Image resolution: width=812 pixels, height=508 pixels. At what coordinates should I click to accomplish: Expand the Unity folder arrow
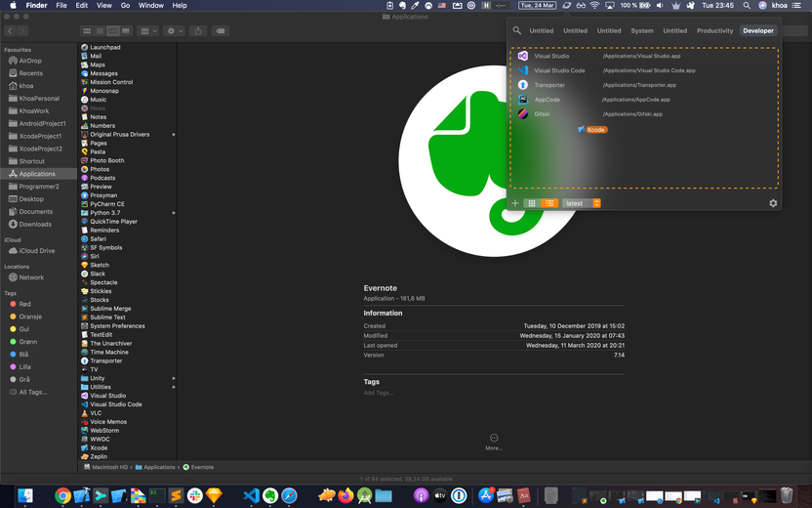click(x=174, y=378)
